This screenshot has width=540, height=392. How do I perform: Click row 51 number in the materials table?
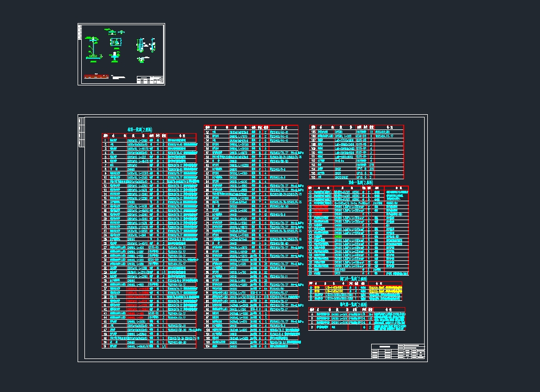pyautogui.click(x=105, y=346)
